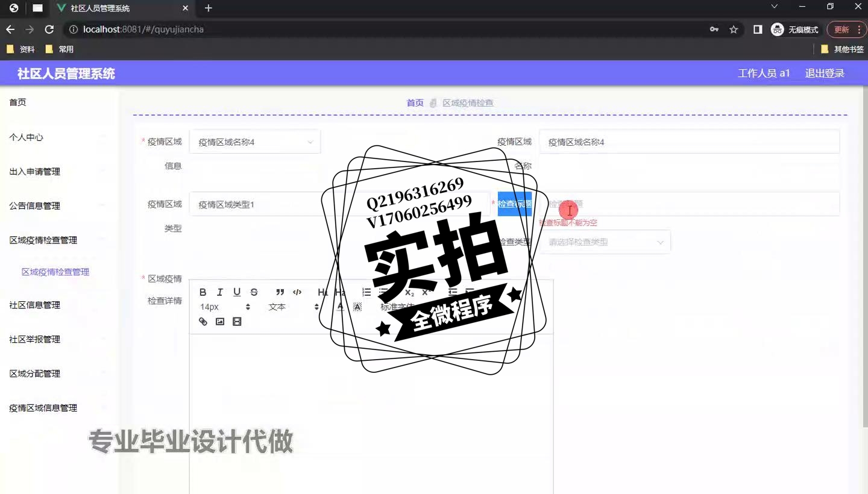This screenshot has height=494, width=868.
Task: Insert a code block in the editor
Action: [297, 292]
